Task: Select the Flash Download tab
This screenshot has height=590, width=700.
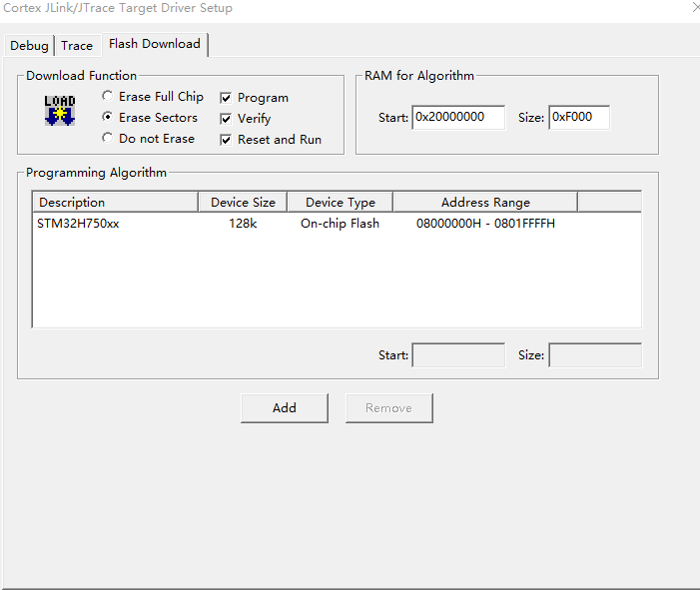Action: [155, 44]
